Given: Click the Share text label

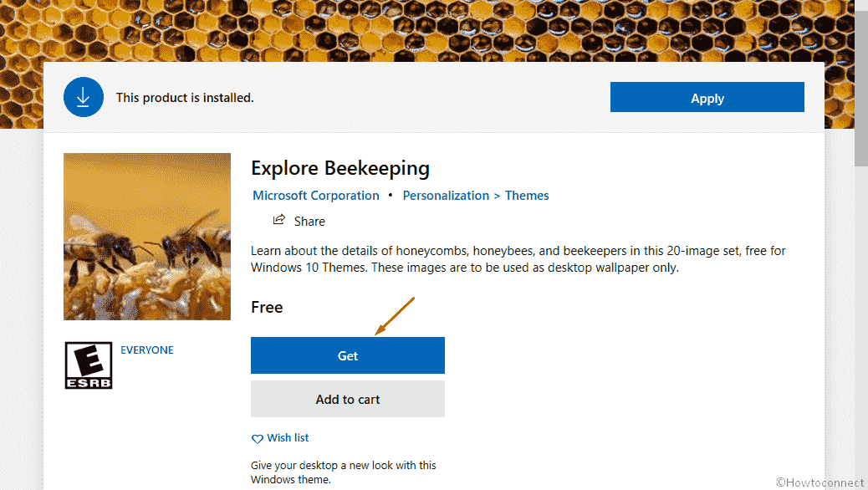Looking at the screenshot, I should coord(309,222).
